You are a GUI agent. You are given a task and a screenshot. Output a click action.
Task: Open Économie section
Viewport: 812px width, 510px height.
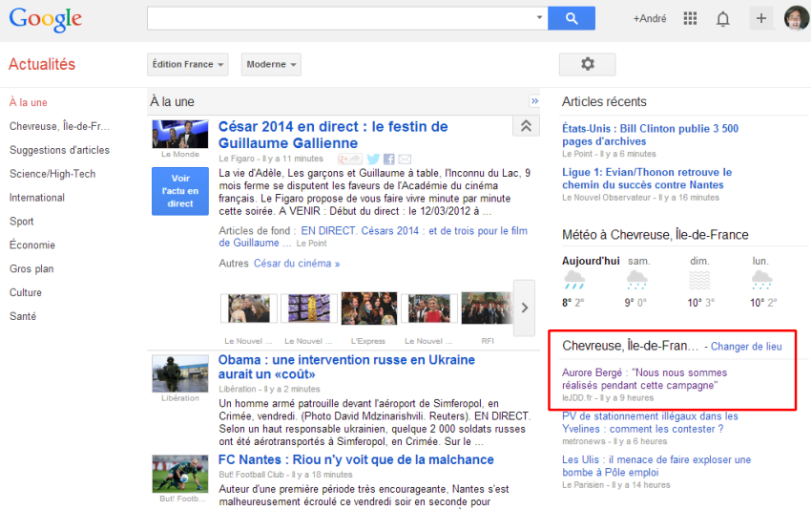coord(32,244)
